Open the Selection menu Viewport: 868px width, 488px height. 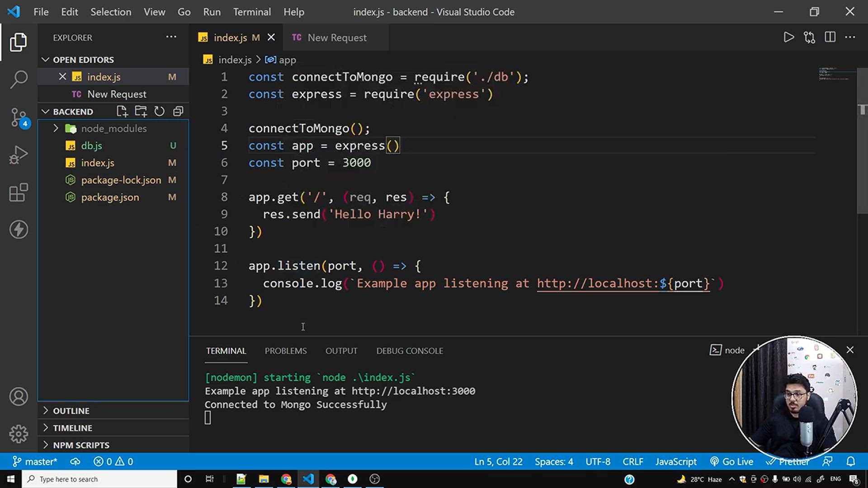[x=111, y=12]
